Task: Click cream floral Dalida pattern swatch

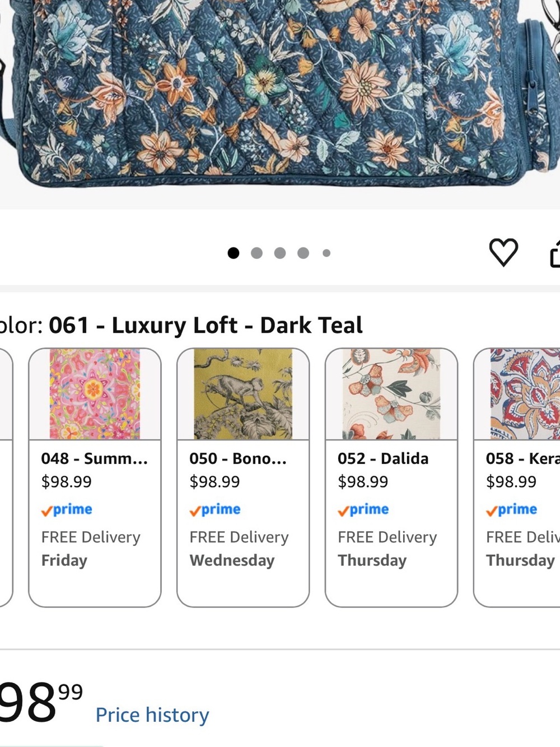Action: [391, 394]
